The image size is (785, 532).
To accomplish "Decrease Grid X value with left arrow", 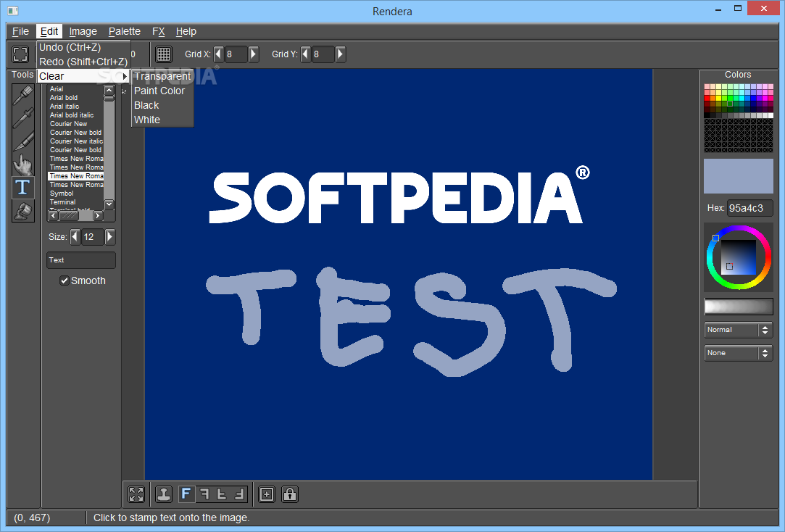I will pyautogui.click(x=218, y=54).
